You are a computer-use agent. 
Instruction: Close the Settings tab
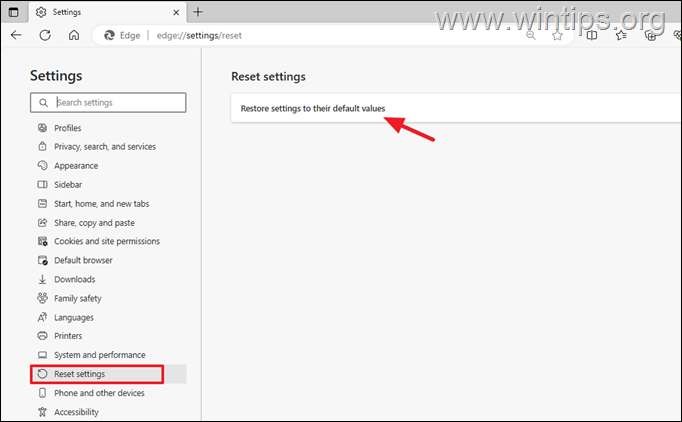click(176, 13)
